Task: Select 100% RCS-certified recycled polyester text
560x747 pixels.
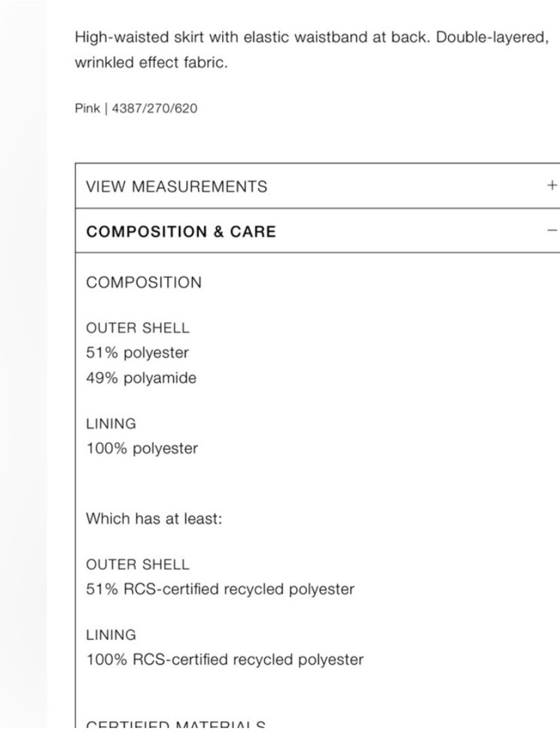Action: click(x=225, y=660)
